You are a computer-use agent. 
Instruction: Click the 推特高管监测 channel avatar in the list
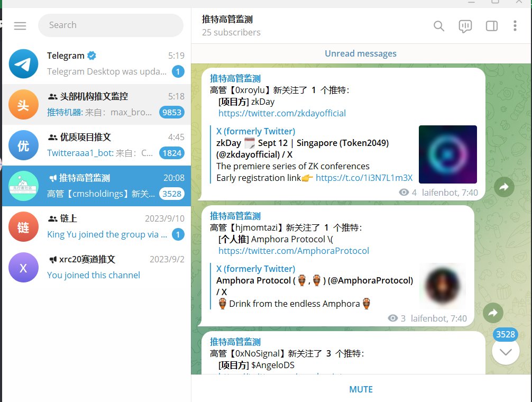tap(23, 186)
